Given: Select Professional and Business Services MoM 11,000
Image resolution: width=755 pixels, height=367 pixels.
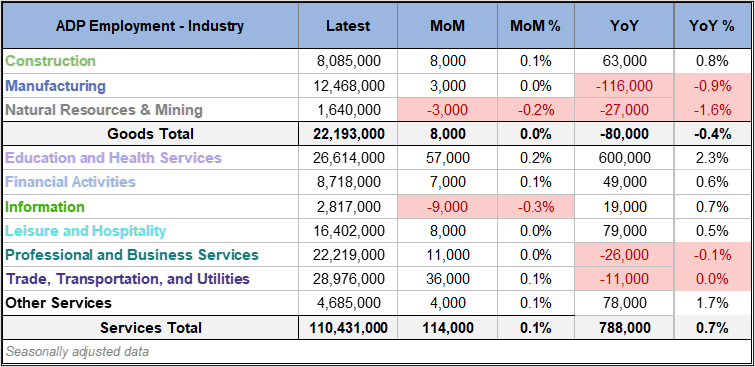Looking at the screenshot, I should (x=448, y=255).
